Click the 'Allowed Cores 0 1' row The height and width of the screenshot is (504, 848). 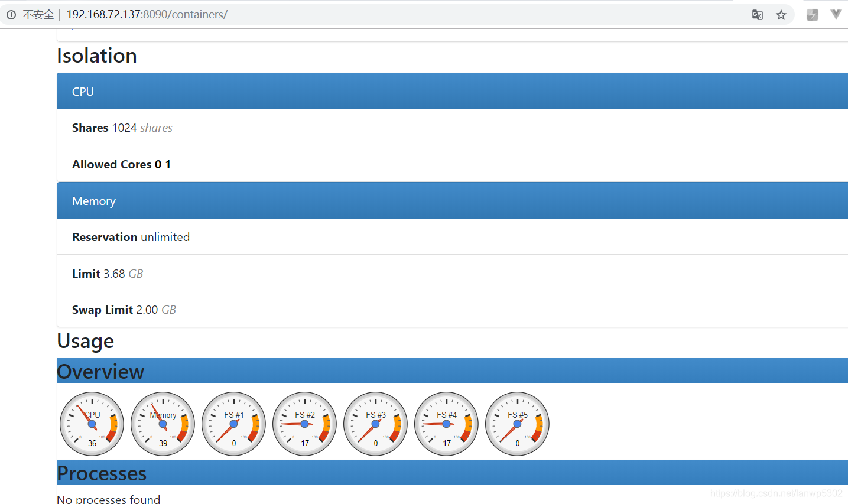pos(452,164)
